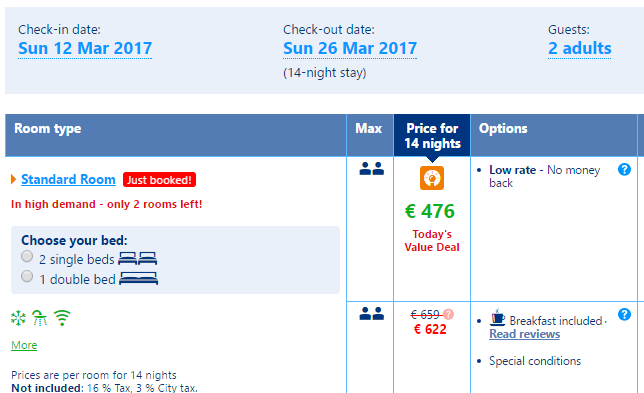Image resolution: width=644 pixels, height=393 pixels.
Task: Click pink question mark by crossed-out €659
Action: tap(448, 314)
